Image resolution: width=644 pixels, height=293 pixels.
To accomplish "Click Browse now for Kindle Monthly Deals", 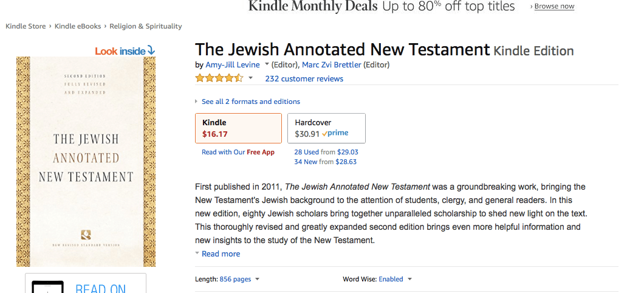I will click(x=553, y=6).
